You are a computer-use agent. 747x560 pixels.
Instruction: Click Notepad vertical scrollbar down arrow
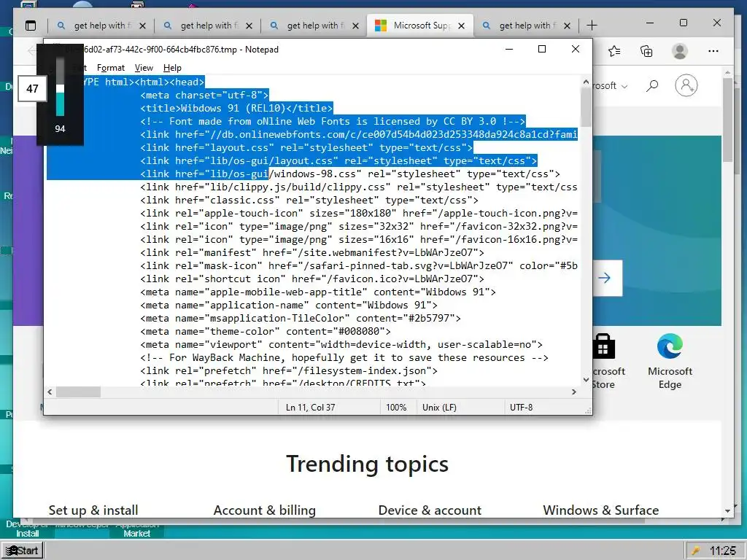click(x=586, y=379)
